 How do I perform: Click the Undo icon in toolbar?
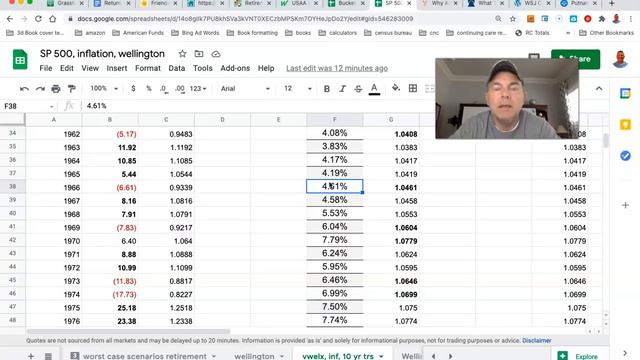click(24, 89)
